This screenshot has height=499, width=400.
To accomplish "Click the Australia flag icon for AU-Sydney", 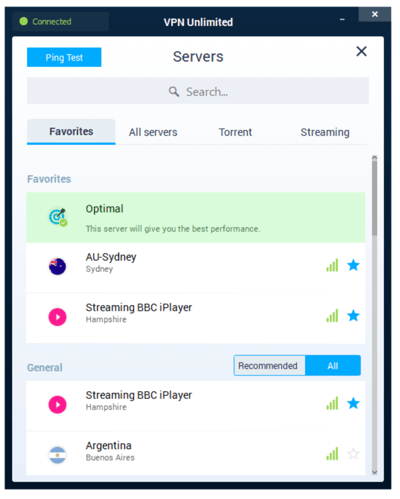I will [x=57, y=266].
